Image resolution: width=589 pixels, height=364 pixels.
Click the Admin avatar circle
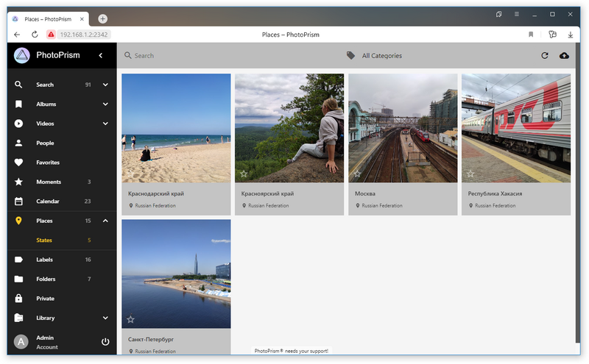pyautogui.click(x=21, y=342)
